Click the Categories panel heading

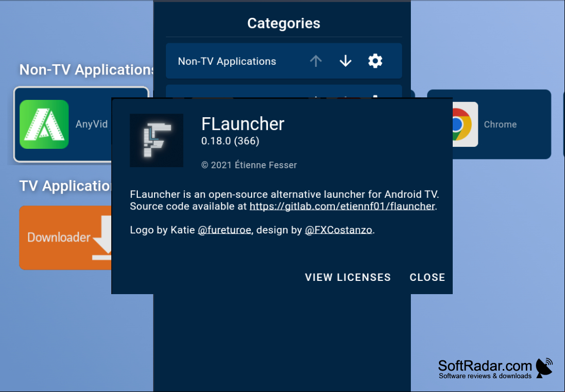pos(284,23)
